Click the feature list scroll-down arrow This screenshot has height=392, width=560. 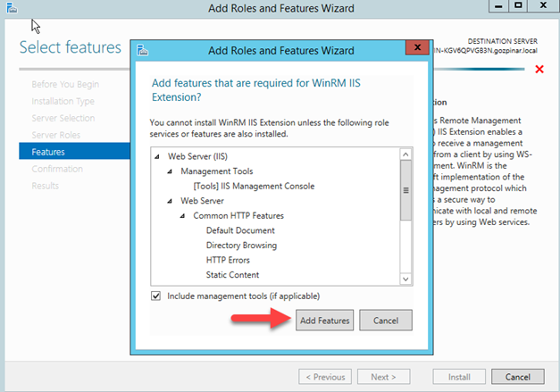[x=405, y=279]
